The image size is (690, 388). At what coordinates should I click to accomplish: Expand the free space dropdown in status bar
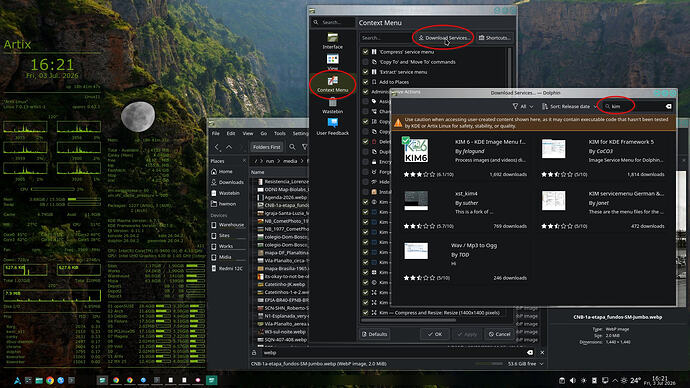point(541,364)
